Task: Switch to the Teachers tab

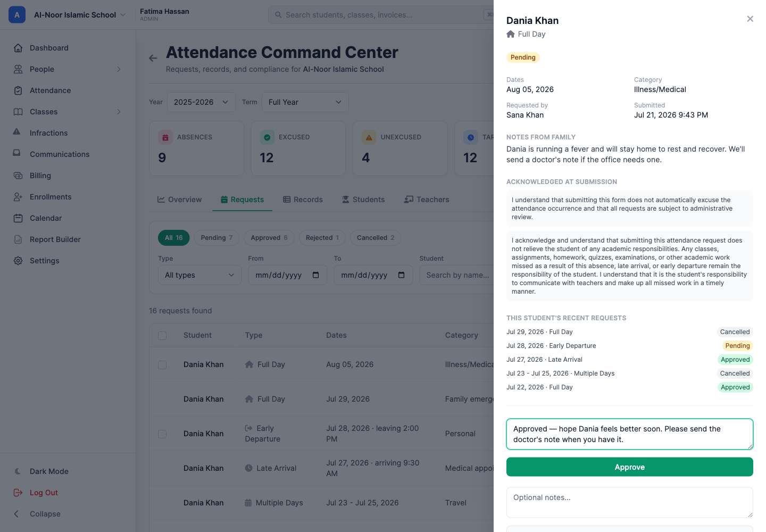Action: point(427,199)
